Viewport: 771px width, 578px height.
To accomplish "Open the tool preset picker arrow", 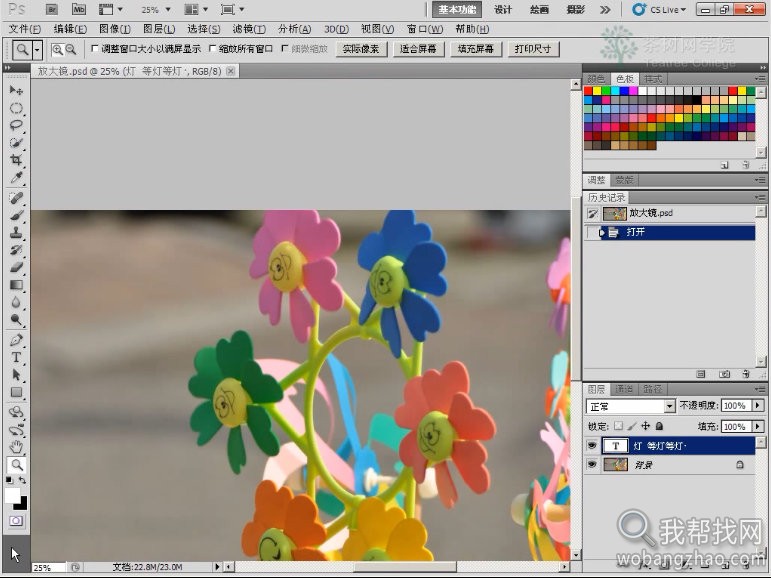I will pos(37,49).
